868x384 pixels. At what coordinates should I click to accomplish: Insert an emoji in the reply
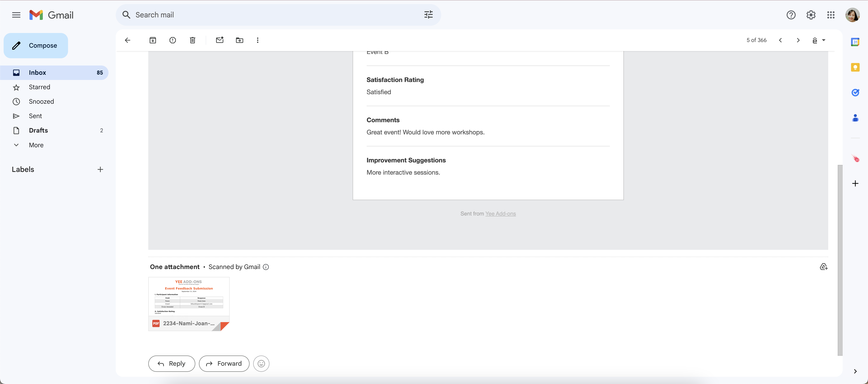[x=261, y=363]
